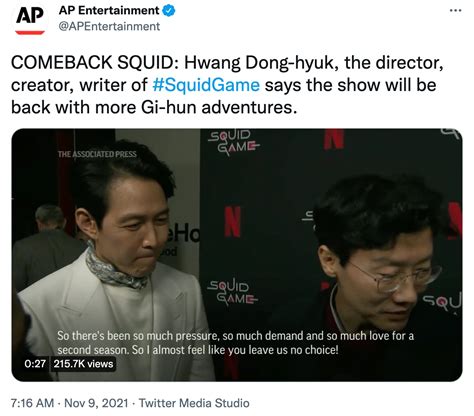Open the AP profile avatar logo
This screenshot has height=416, width=474.
pos(30,19)
